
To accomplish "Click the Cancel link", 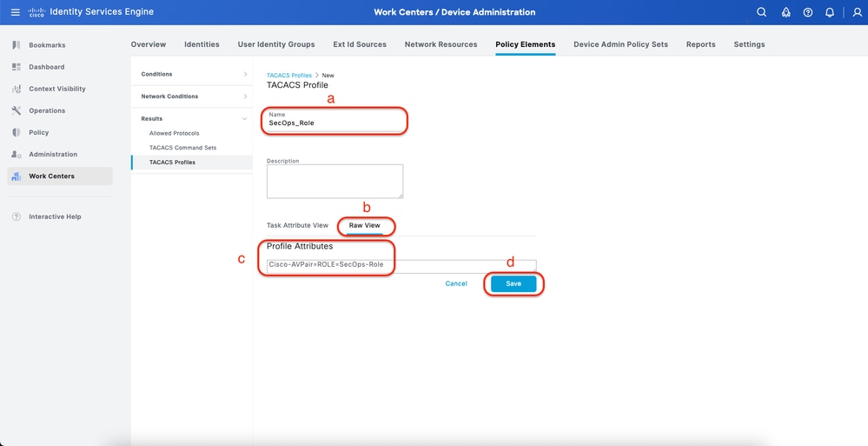I will pyautogui.click(x=456, y=283).
